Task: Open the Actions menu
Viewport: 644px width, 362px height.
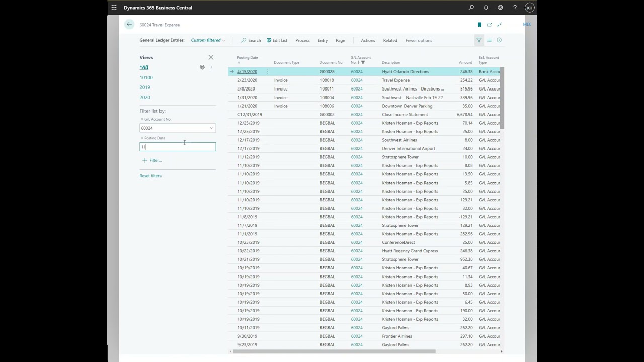Action: 368,40
